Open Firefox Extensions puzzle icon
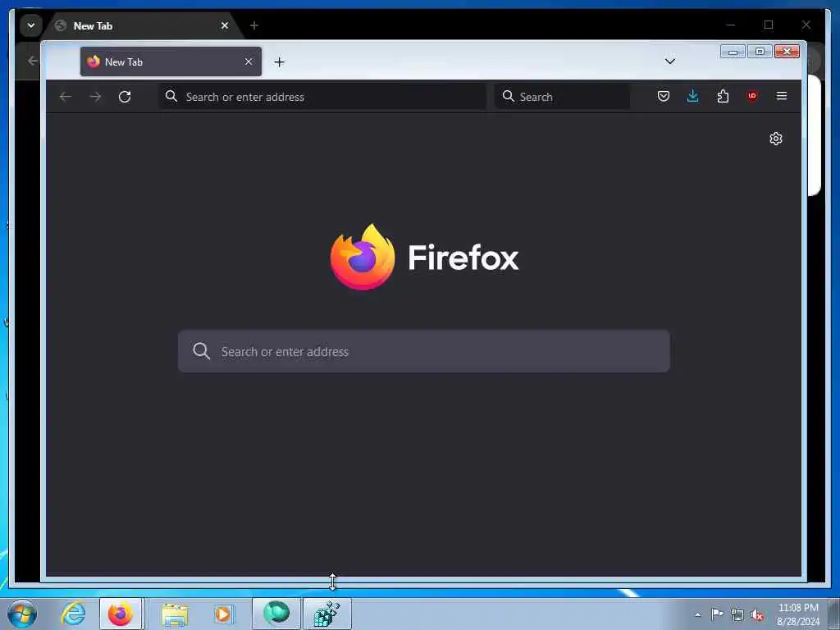This screenshot has width=840, height=630. pos(723,97)
